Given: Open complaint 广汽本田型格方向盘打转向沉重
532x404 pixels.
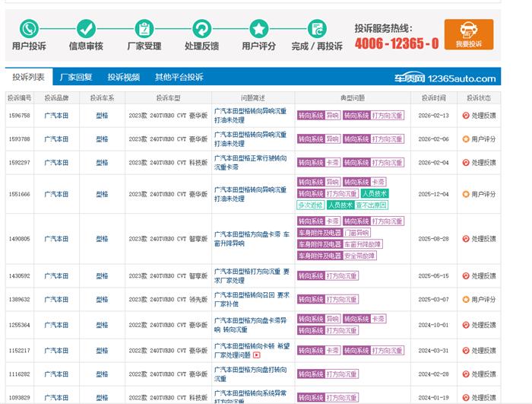Looking at the screenshot, I should click(x=250, y=374).
